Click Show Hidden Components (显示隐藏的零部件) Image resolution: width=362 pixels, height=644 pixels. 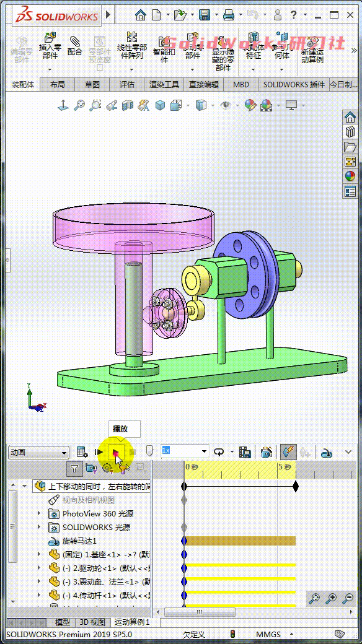[x=223, y=53]
